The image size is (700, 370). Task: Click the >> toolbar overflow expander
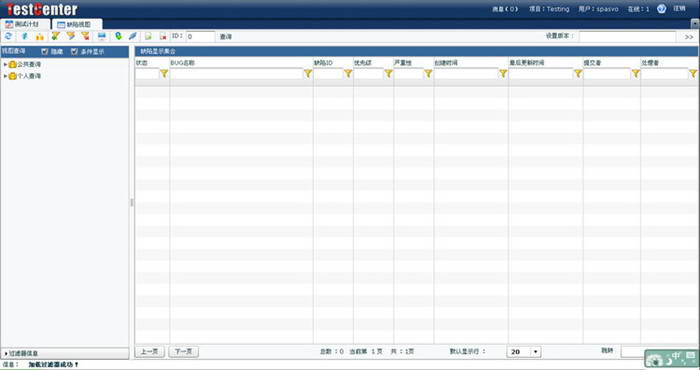[689, 37]
